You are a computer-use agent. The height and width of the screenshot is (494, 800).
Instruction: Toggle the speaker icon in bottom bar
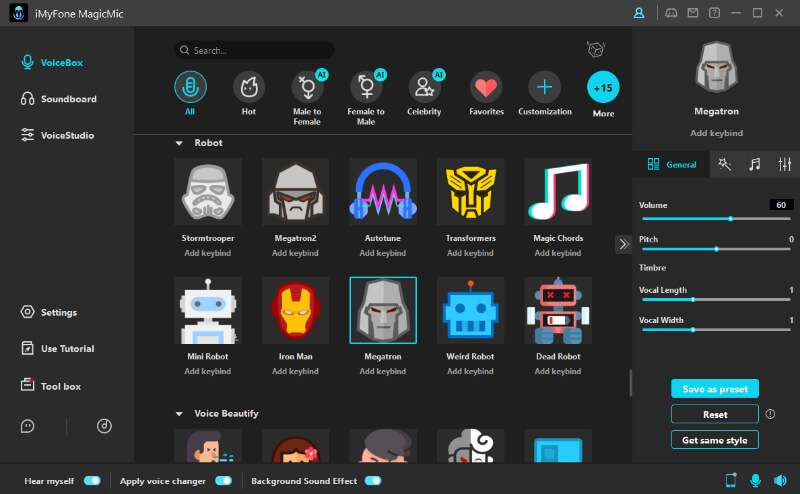(x=780, y=480)
